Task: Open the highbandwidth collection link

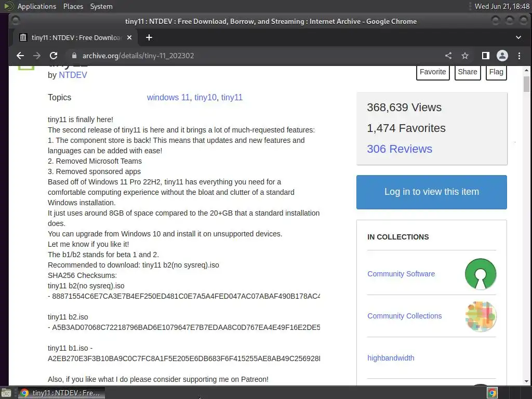Action: 391,358
